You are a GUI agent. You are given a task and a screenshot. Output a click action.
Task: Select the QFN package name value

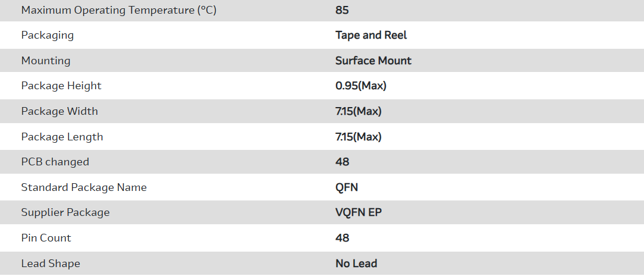coord(347,187)
